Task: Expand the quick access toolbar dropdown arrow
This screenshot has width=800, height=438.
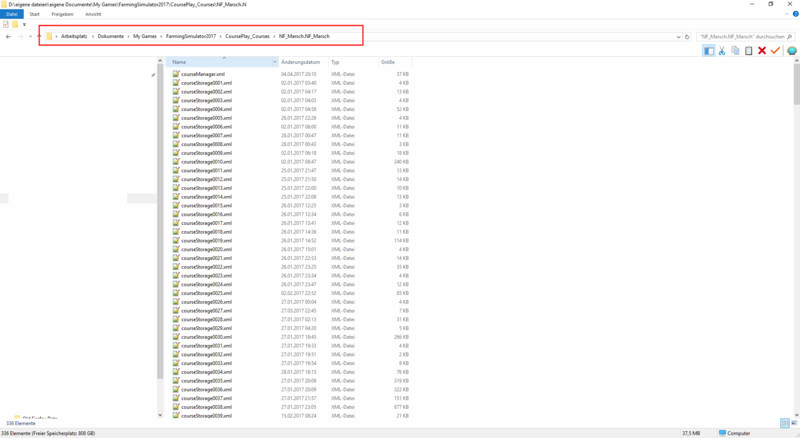Action: point(25,24)
